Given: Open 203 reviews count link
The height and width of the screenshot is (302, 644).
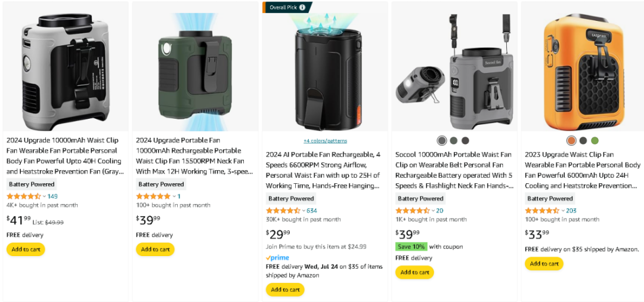Looking at the screenshot, I should point(571,211).
